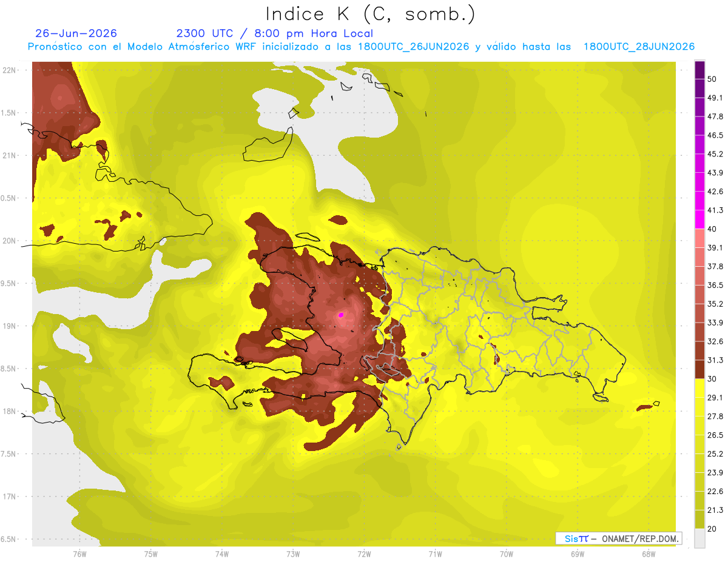This screenshot has height=562, width=728.
Task: Click the dark purple swatch above 50
Action: (x=699, y=70)
